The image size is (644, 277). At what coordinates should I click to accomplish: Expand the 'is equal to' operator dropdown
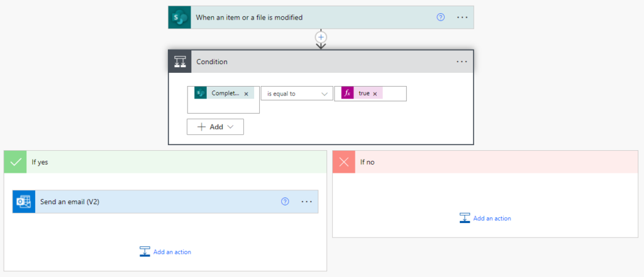297,94
